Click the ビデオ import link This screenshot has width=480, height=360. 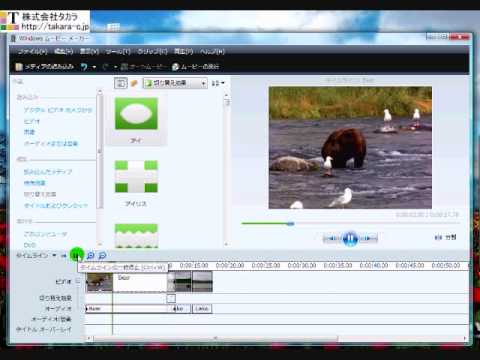tap(32, 121)
